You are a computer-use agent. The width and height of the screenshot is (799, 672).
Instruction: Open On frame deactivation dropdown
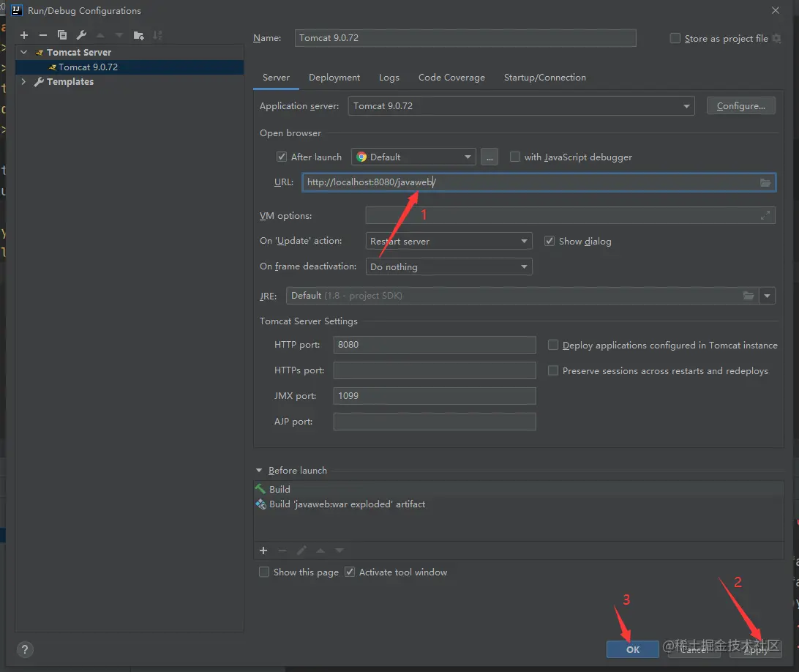(x=449, y=266)
